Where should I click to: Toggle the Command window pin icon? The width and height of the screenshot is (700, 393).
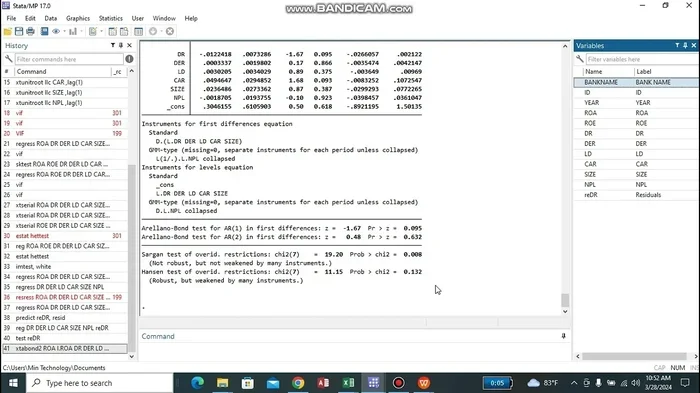click(563, 336)
